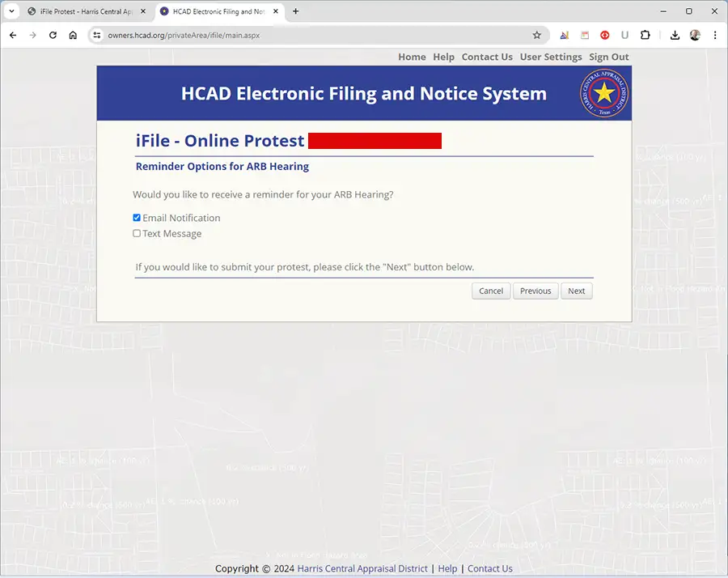Click the Text Message label

[x=171, y=234]
